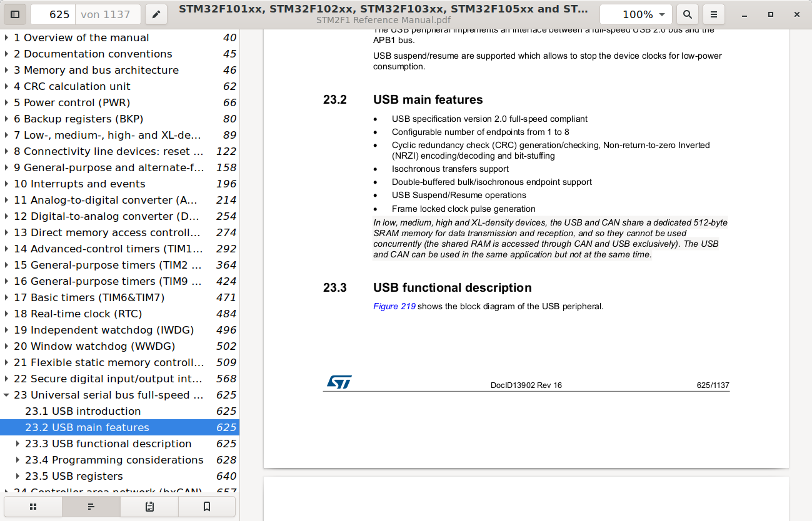Go to 20 Window watchdog (WWDG)

pyautogui.click(x=119, y=346)
